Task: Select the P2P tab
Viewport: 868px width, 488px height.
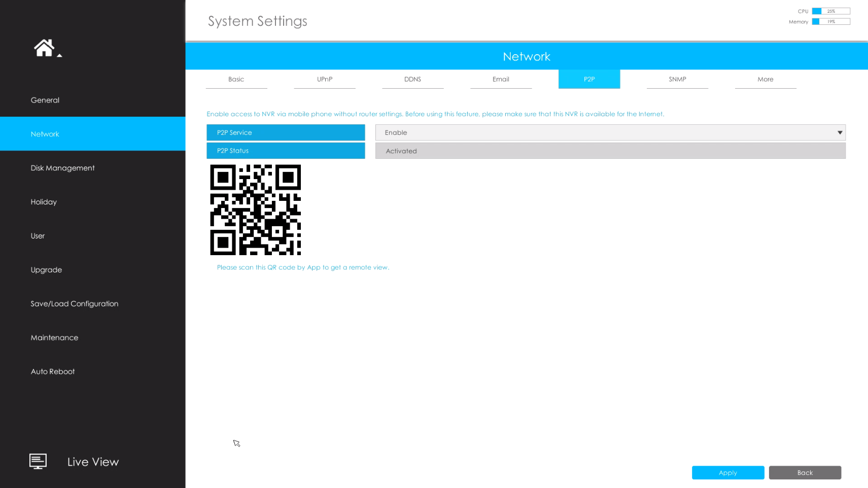Action: click(x=589, y=79)
